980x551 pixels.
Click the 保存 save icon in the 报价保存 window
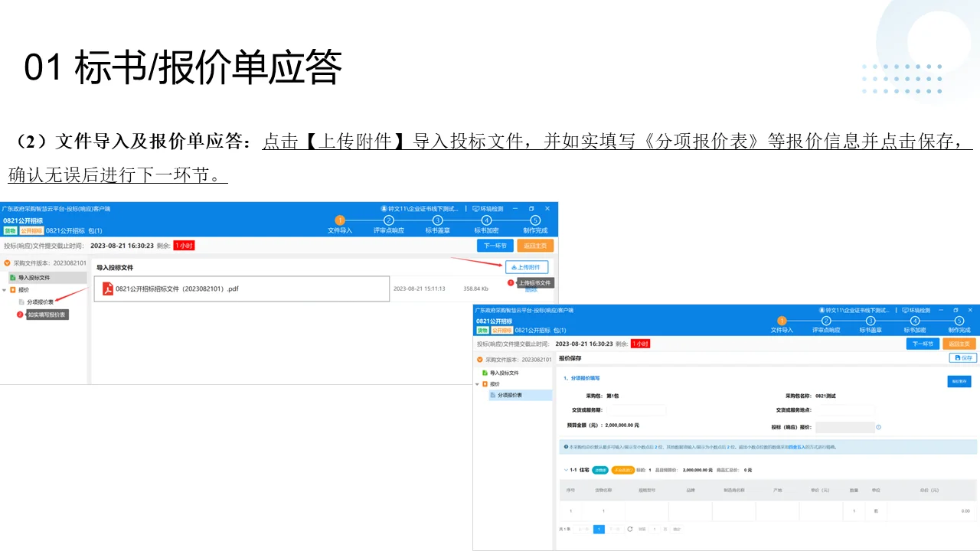(957, 359)
